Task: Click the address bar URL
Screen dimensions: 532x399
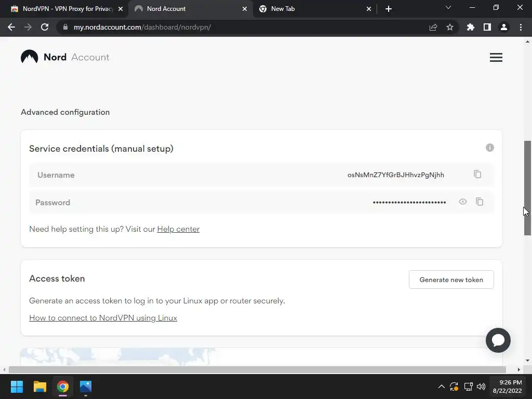Action: tap(142, 27)
